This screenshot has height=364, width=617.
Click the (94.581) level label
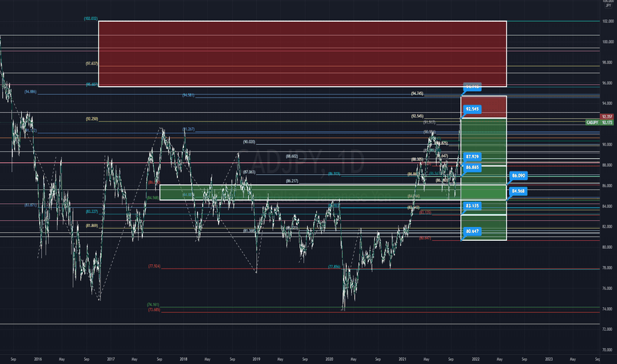coord(188,95)
